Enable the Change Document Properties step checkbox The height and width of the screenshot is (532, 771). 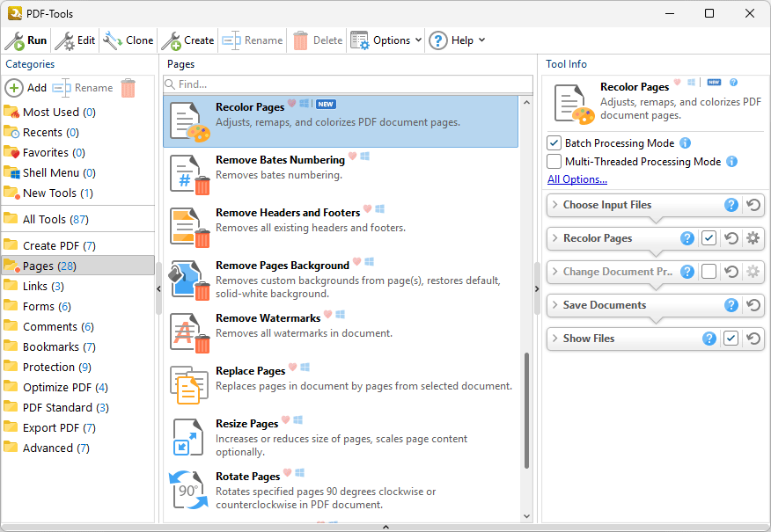click(x=709, y=272)
